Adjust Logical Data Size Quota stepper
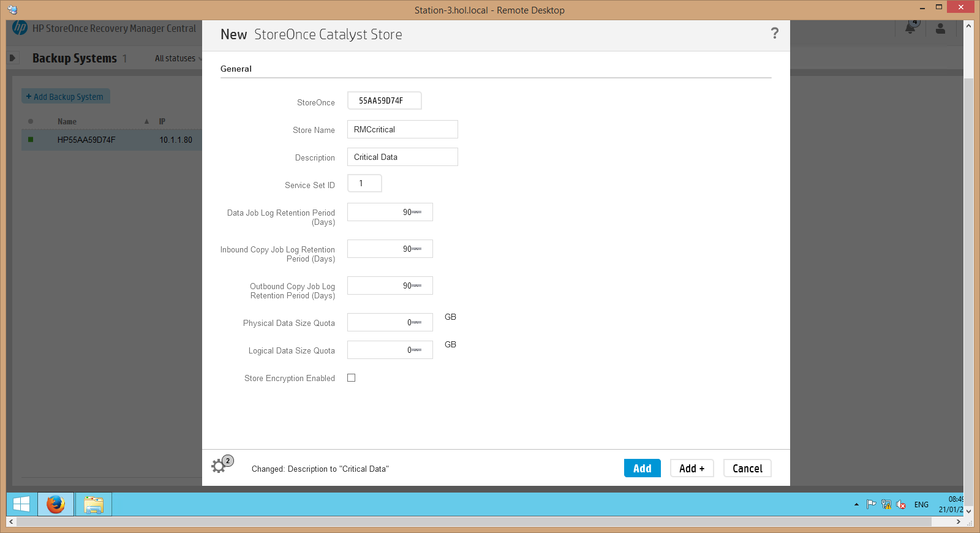This screenshot has height=533, width=980. pos(417,350)
